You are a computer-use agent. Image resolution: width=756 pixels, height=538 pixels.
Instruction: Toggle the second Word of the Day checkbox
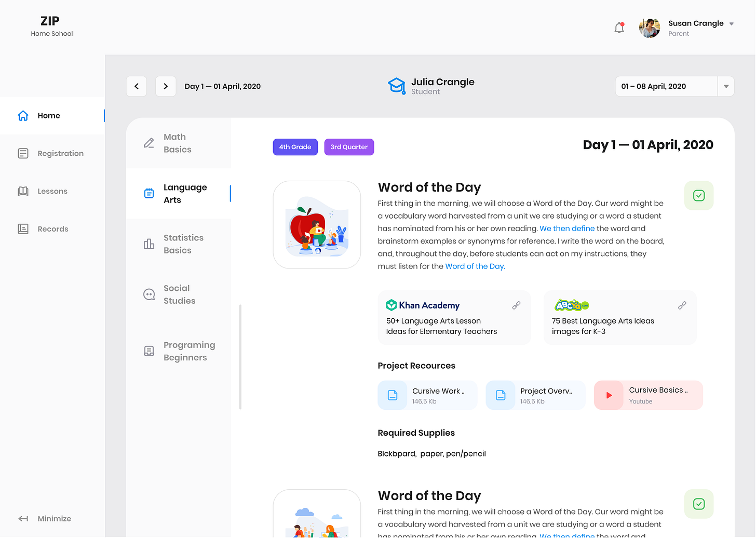point(699,504)
